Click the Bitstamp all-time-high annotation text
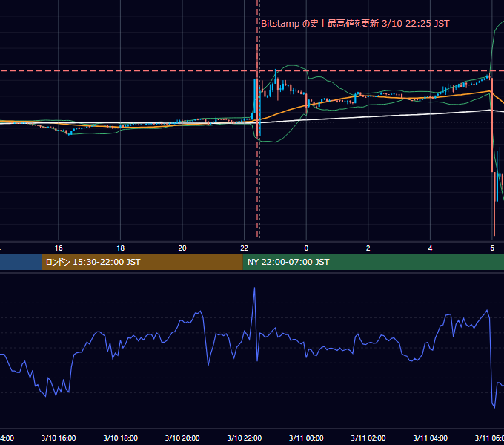The image size is (504, 445). pyautogui.click(x=355, y=24)
